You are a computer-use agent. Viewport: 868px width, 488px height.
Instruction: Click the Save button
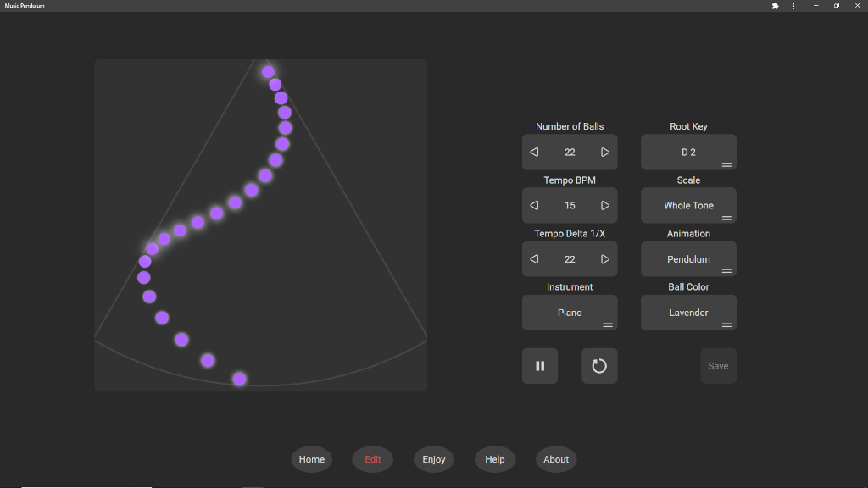pos(718,366)
